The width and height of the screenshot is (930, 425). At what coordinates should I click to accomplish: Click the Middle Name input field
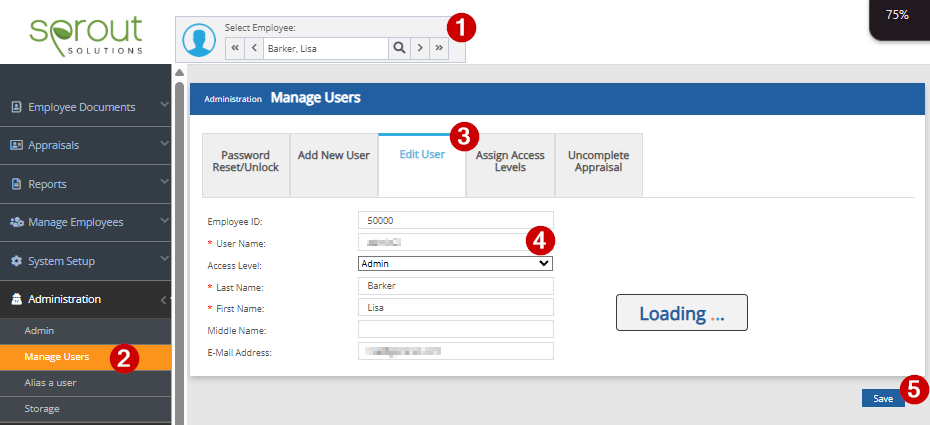[x=455, y=329]
